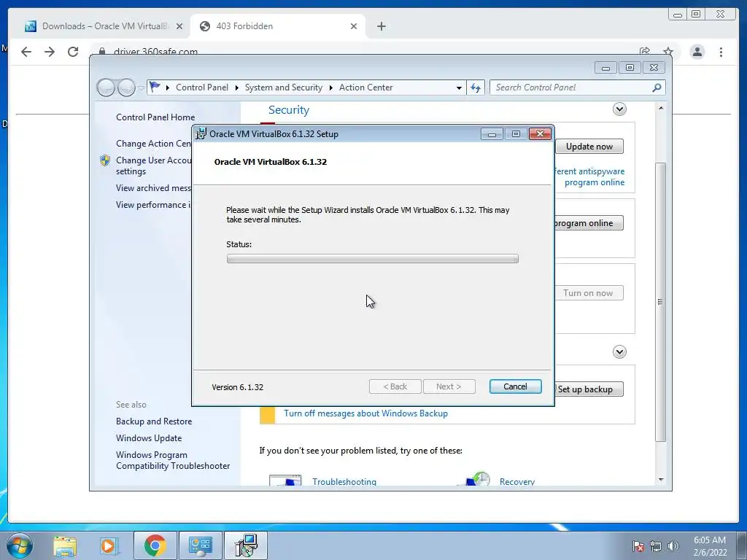Switch to Chrome in the taskbar

point(155,545)
